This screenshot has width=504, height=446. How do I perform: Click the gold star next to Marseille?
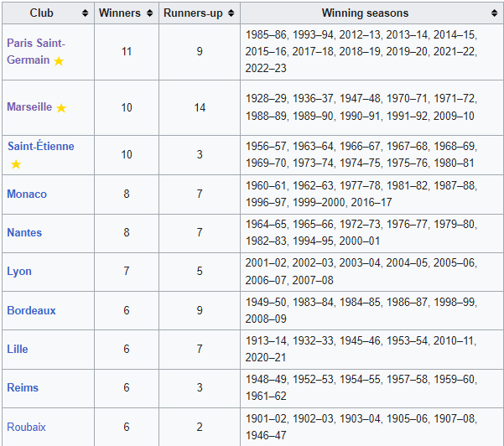tap(61, 108)
